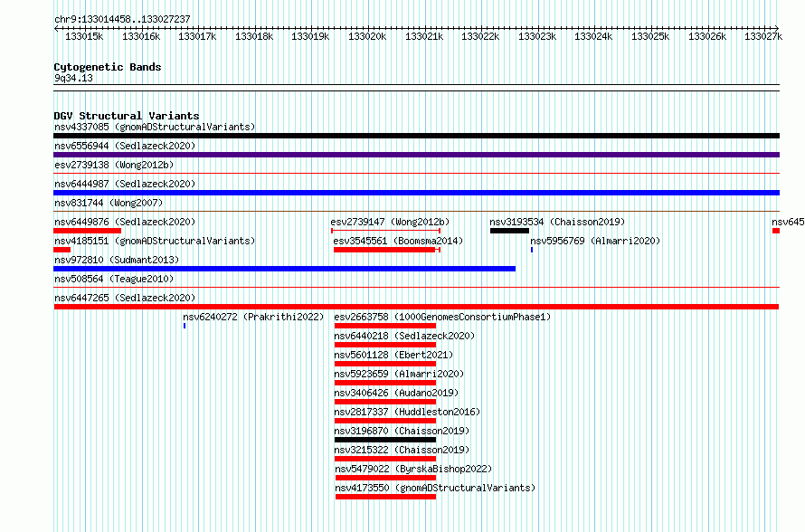Open nsv6447265 Sedlazeck2020 variant label
Screen dimensions: 805x532
[125, 298]
